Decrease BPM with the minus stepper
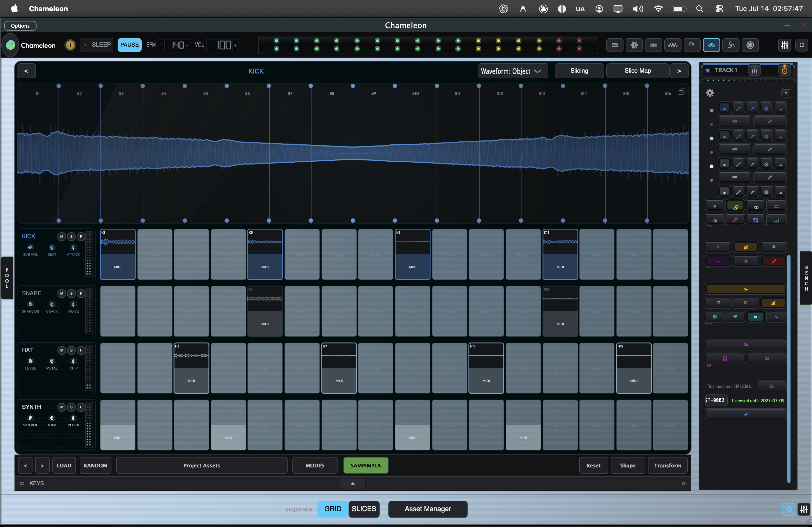812x527 pixels. pos(161,45)
